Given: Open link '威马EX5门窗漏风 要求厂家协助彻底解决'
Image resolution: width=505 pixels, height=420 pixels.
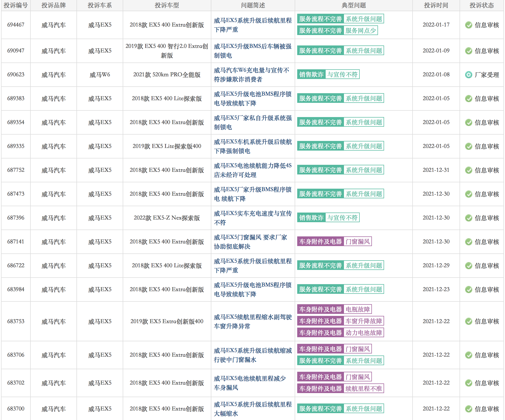Looking at the screenshot, I should 250,242.
